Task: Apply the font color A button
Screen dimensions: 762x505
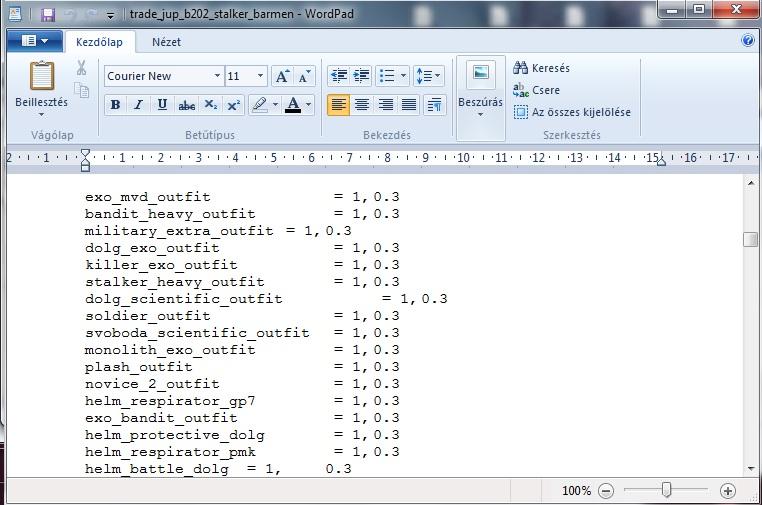Action: coord(293,104)
